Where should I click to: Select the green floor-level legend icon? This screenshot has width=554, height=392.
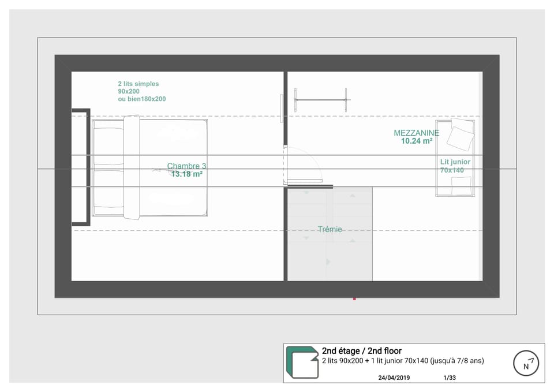[301, 363]
